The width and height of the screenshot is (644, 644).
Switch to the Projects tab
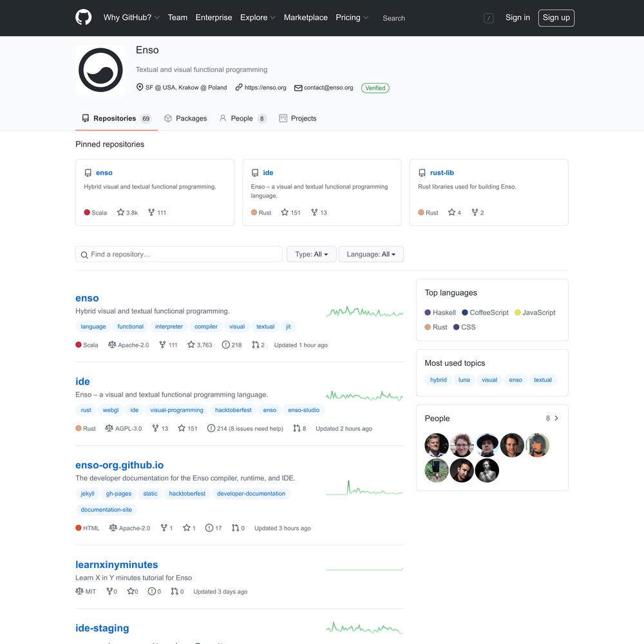click(x=298, y=118)
